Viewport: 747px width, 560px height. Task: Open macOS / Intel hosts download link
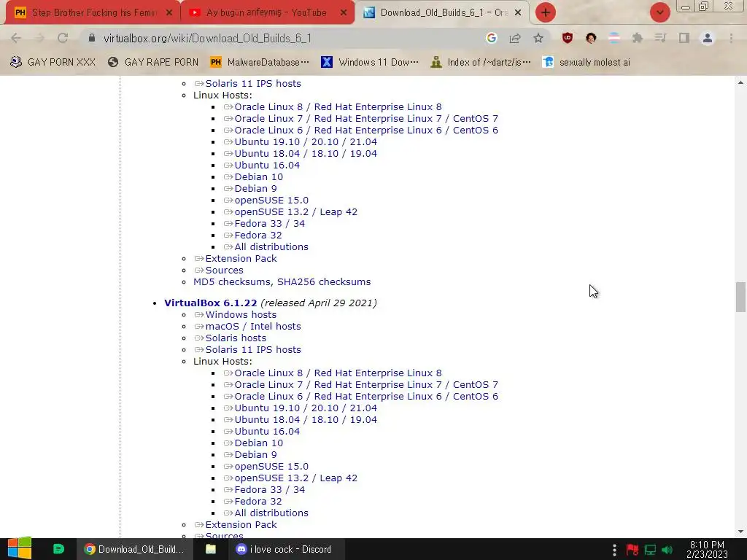click(253, 326)
